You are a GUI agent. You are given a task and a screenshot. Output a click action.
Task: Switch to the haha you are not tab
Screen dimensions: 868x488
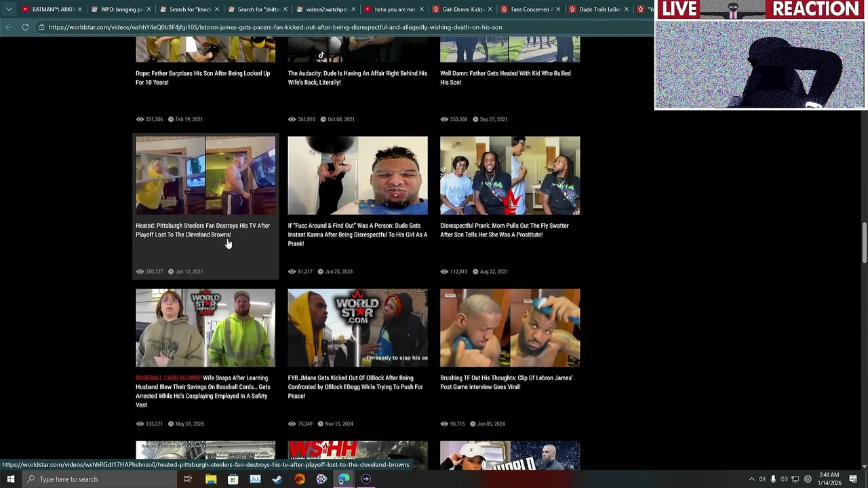394,9
